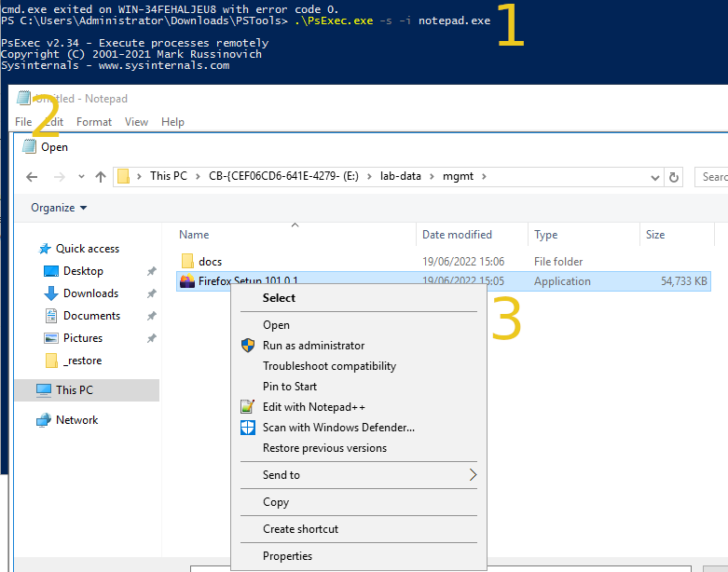Click 54,733 KB size cell
The width and height of the screenshot is (728, 572).
pyautogui.click(x=684, y=281)
